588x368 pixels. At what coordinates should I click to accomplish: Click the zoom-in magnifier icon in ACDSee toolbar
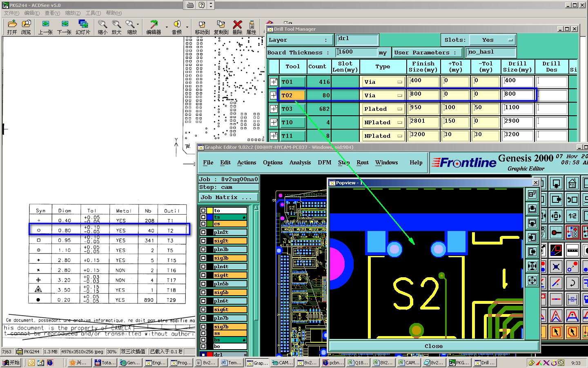[116, 25]
